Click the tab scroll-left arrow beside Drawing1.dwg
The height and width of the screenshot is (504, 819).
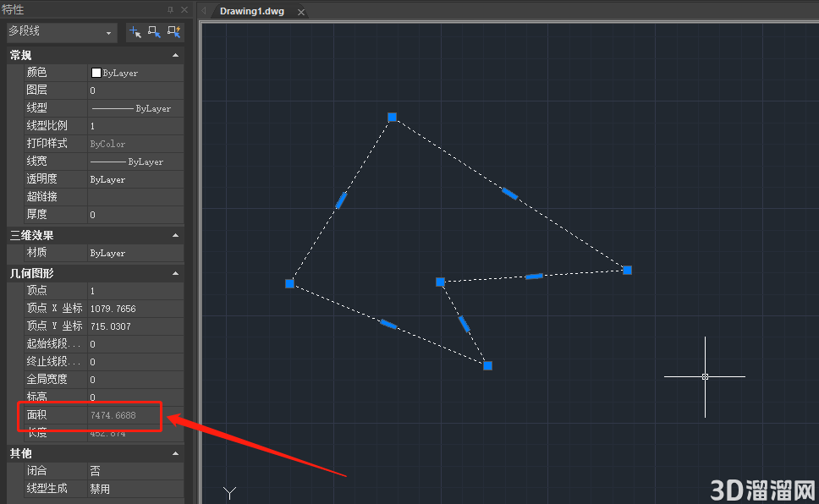pos(204,11)
